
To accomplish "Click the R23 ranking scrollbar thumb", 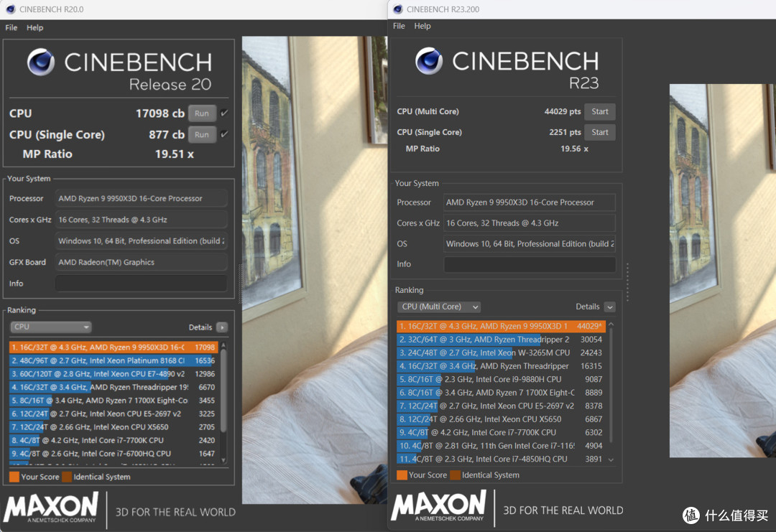I will (611, 386).
